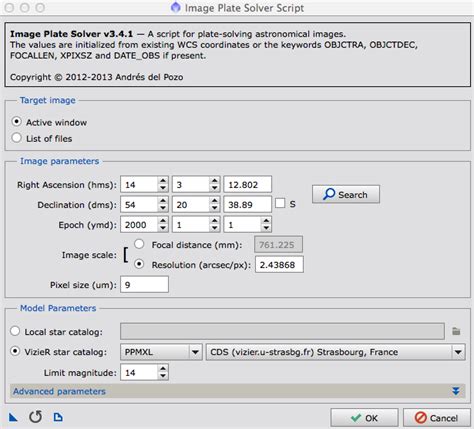
Task: Choose VizieR star catalog radio button
Action: click(15, 351)
